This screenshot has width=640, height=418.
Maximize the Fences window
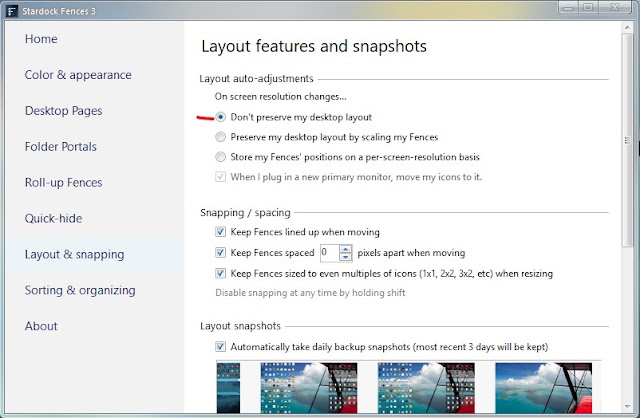click(x=588, y=7)
